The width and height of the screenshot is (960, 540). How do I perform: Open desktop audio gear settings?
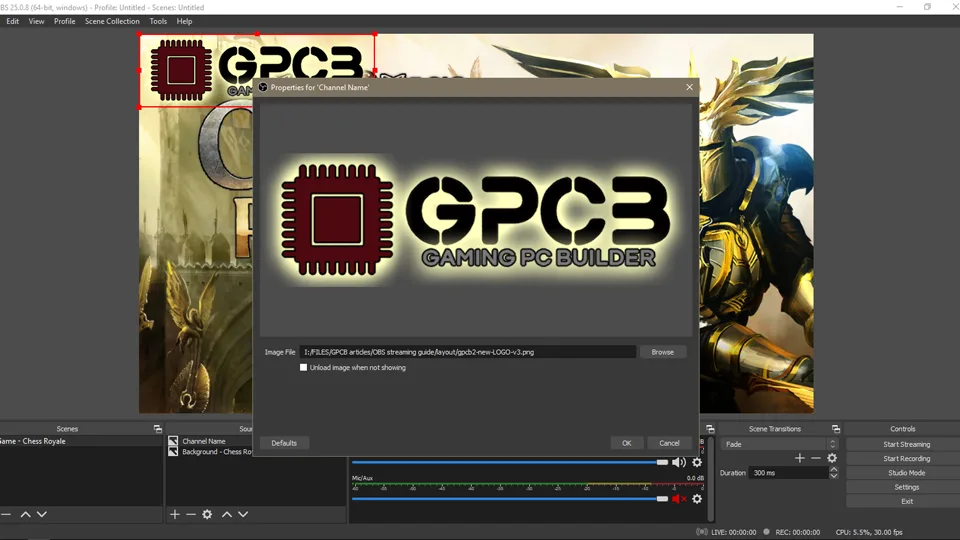point(697,462)
